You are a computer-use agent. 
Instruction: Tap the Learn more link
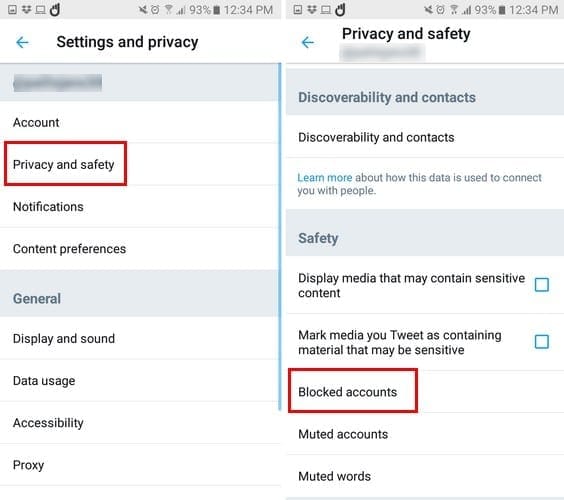pos(324,177)
